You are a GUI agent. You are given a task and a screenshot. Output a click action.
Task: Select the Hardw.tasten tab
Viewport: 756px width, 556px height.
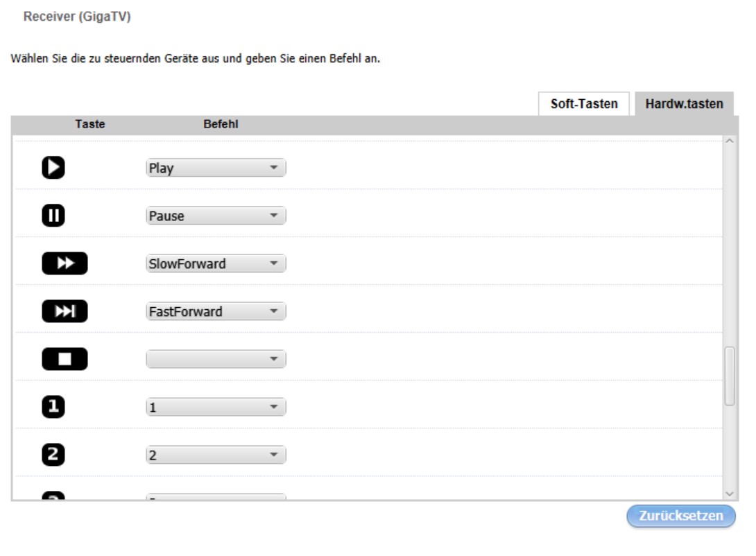pyautogui.click(x=684, y=104)
